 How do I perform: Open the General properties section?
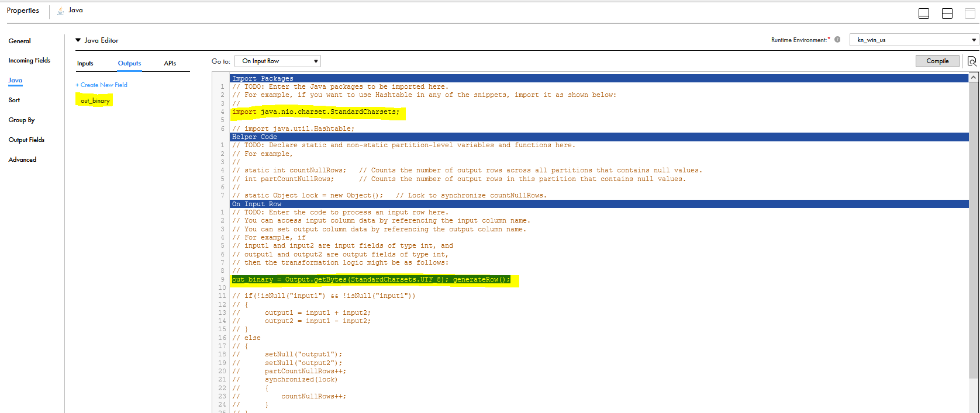[x=19, y=41]
